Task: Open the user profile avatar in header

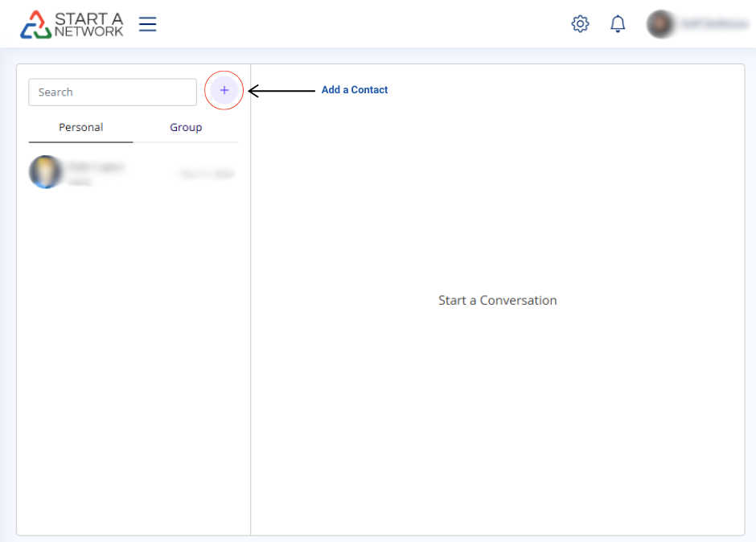Action: (x=660, y=24)
